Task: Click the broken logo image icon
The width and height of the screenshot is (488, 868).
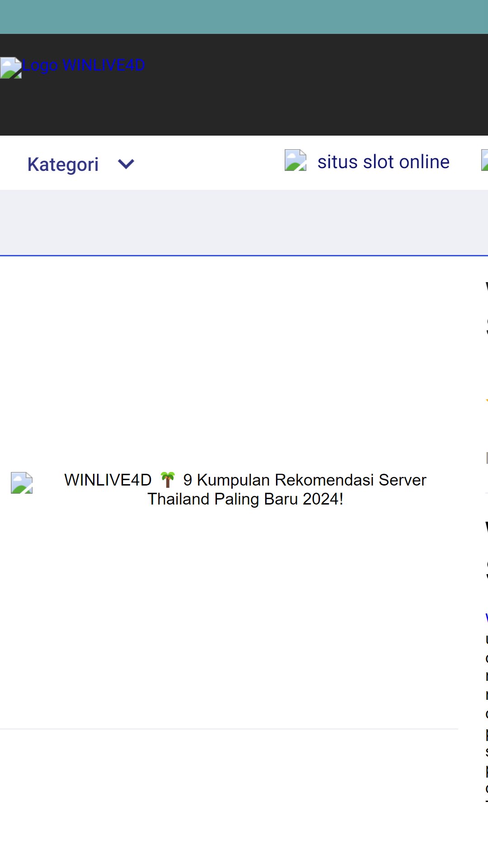Action: [x=11, y=68]
